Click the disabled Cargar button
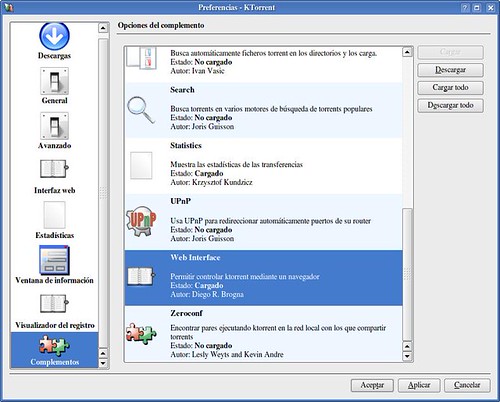Screen dimensions: 500x402 pyautogui.click(x=450, y=52)
